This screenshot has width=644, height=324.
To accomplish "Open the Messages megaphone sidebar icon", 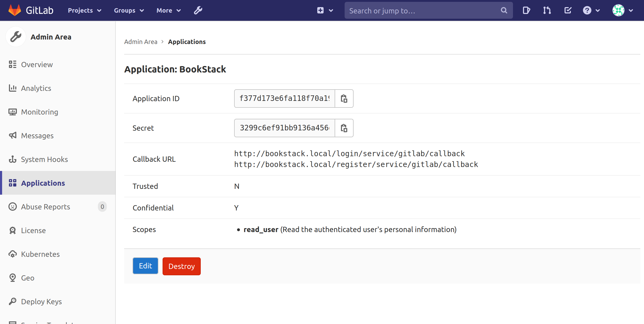I will (12, 135).
